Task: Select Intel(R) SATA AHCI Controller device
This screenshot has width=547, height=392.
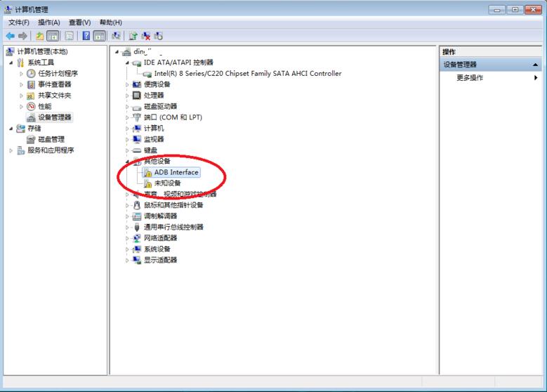Action: coord(248,73)
